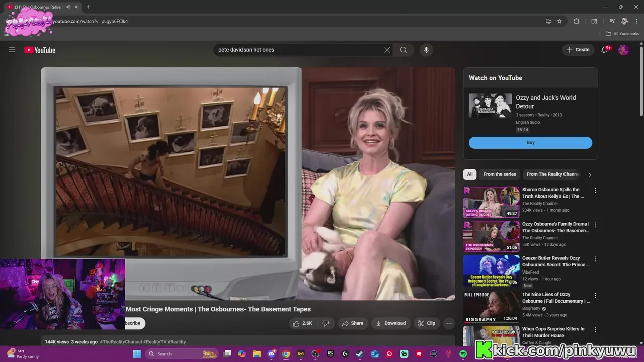Download the video
This screenshot has height=362, width=644.
[390, 323]
